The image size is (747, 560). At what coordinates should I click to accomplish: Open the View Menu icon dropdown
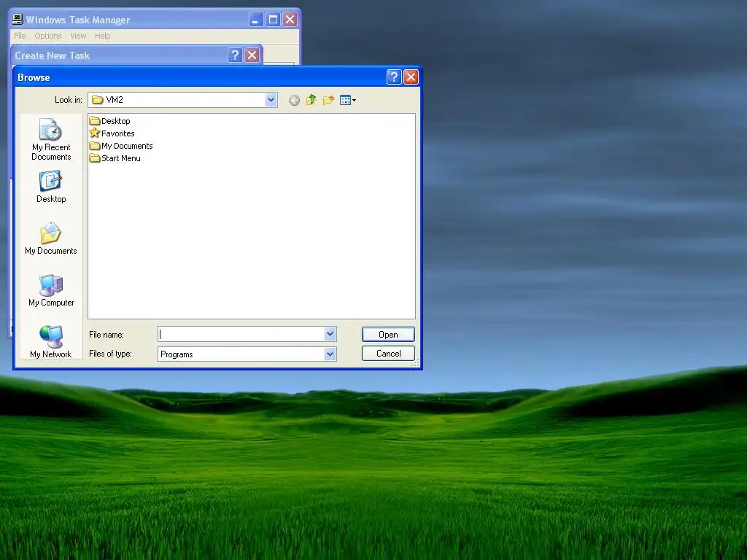[x=348, y=100]
